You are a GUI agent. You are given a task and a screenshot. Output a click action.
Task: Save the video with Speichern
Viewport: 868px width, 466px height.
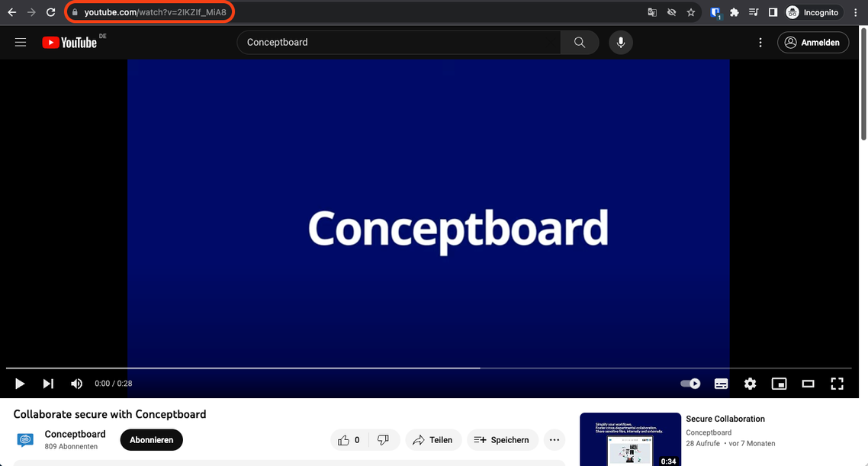[503, 440]
